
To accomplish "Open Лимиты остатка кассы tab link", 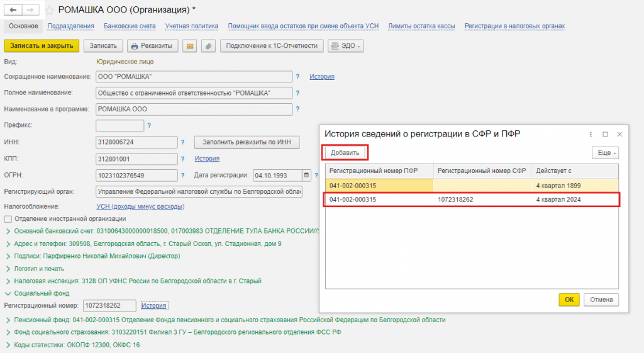I will point(421,26).
